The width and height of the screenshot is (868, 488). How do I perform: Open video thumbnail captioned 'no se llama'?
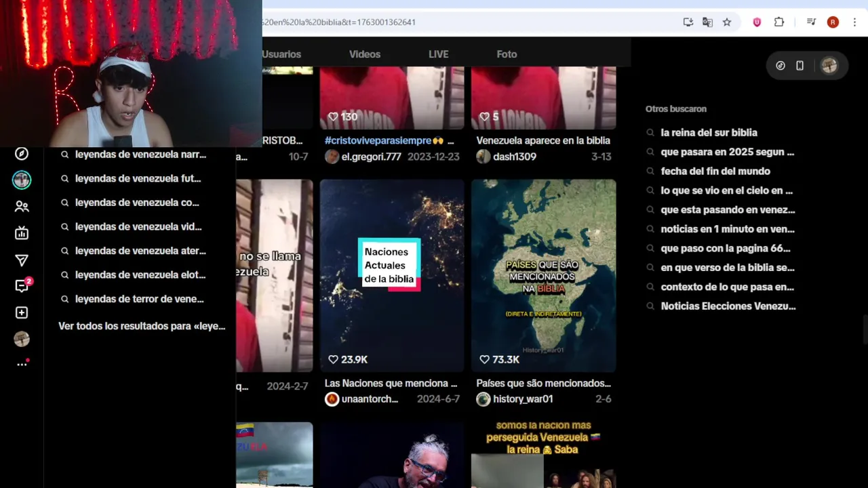pyautogui.click(x=275, y=275)
